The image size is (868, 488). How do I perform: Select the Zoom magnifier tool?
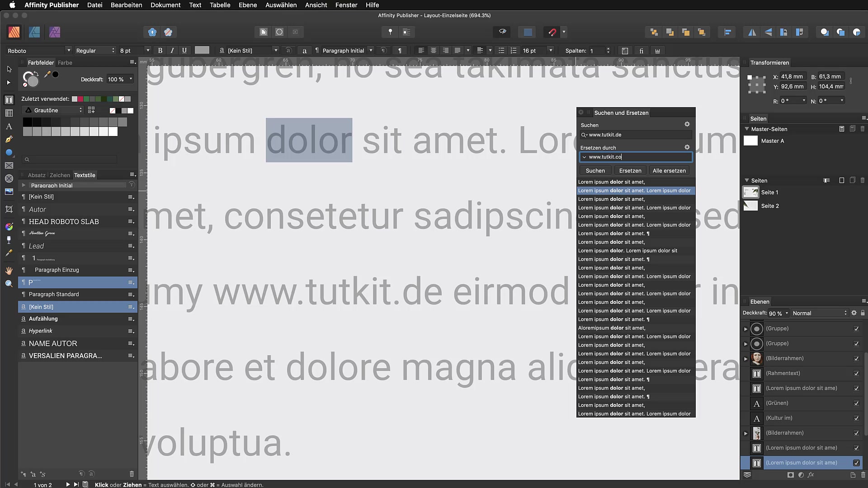click(9, 284)
